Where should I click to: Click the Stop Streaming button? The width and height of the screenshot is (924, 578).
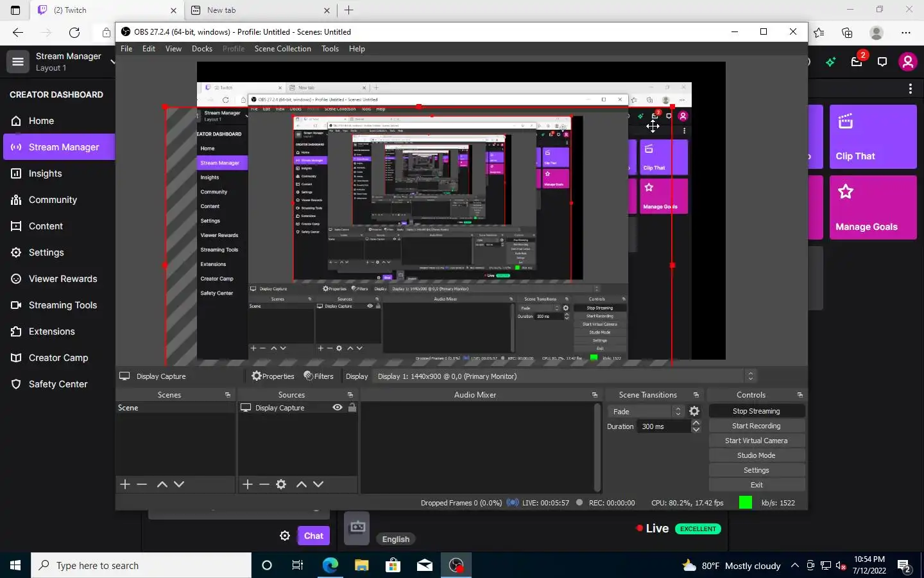757,411
